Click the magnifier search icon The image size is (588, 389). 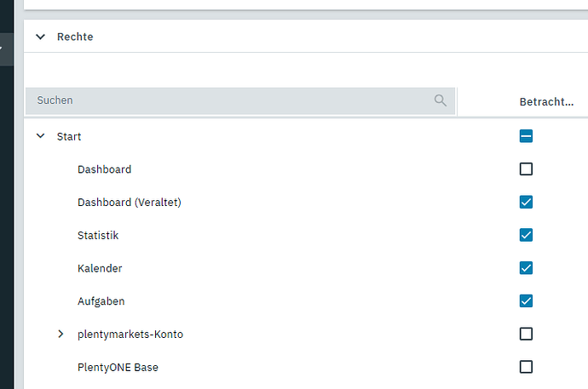coord(441,100)
